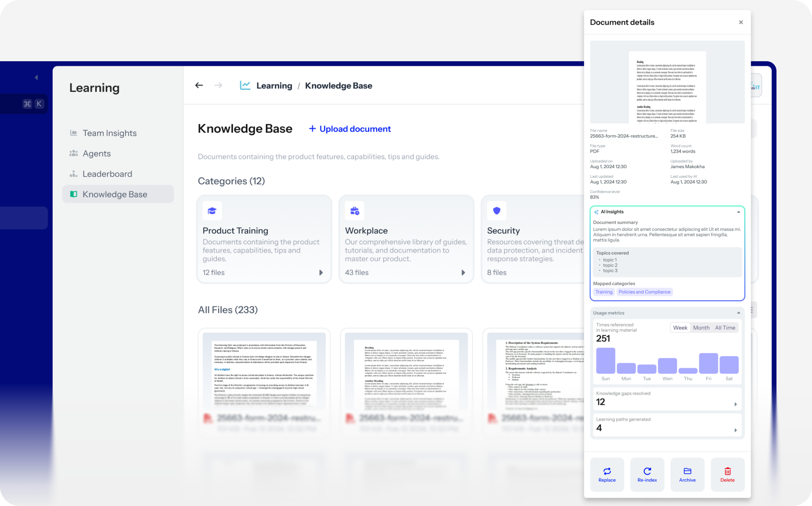Image resolution: width=812 pixels, height=506 pixels.
Task: Click the Archive folder icon
Action: [x=687, y=471]
